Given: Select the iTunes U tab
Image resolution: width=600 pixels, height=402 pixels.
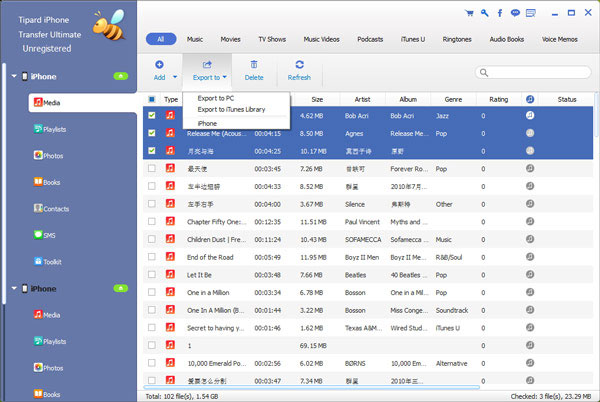Looking at the screenshot, I should pos(413,39).
